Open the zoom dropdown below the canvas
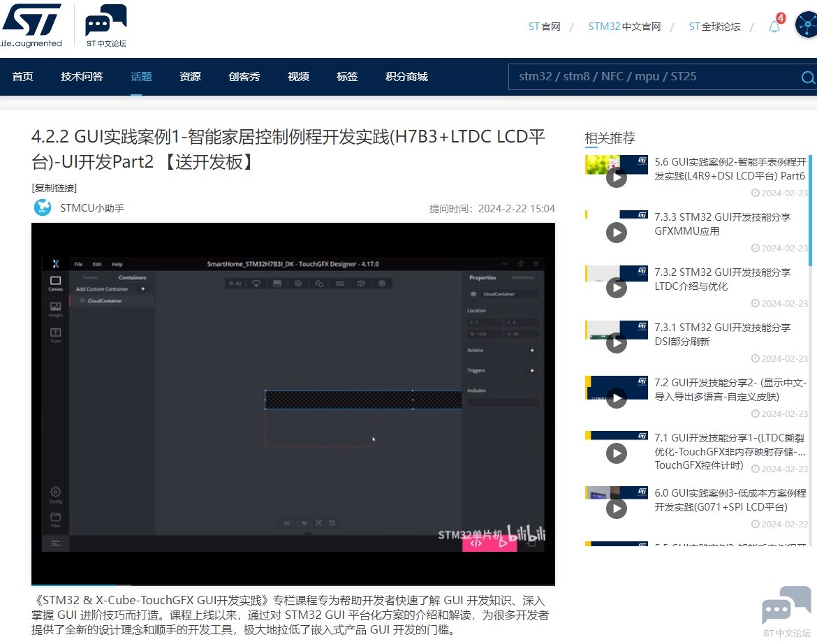Viewport: 817px width, 644px height. (295, 522)
